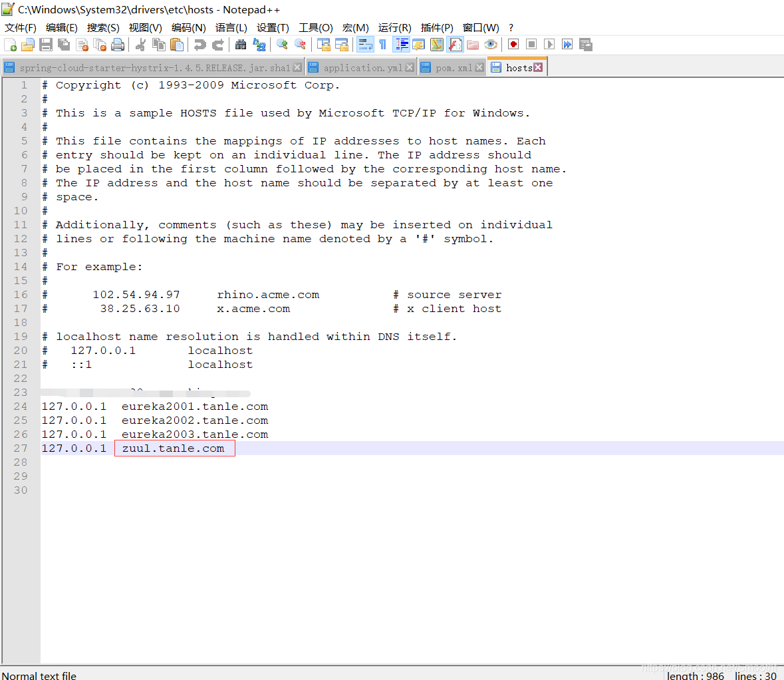The width and height of the screenshot is (784, 680).
Task: Click line number 27 in margin
Action: pyautogui.click(x=21, y=448)
